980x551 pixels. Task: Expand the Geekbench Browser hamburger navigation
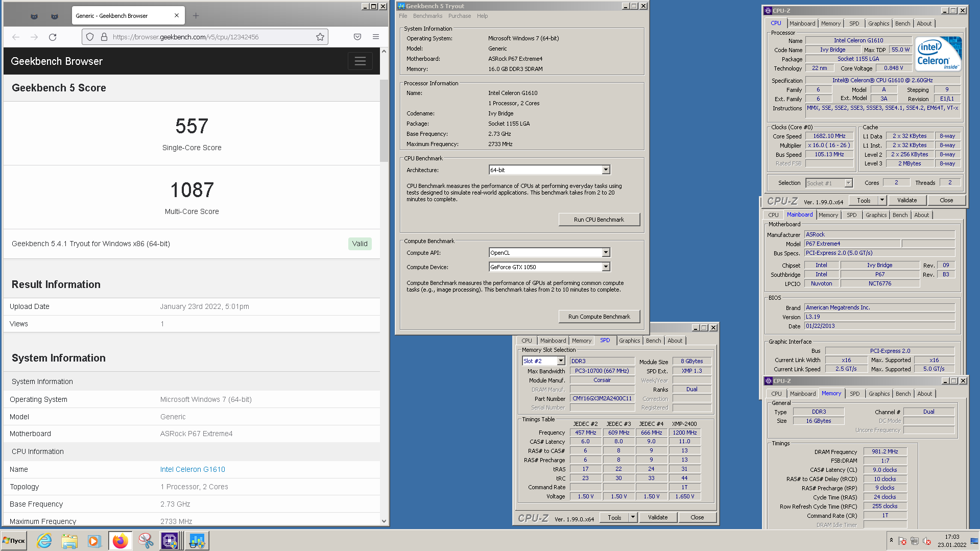[x=360, y=61]
